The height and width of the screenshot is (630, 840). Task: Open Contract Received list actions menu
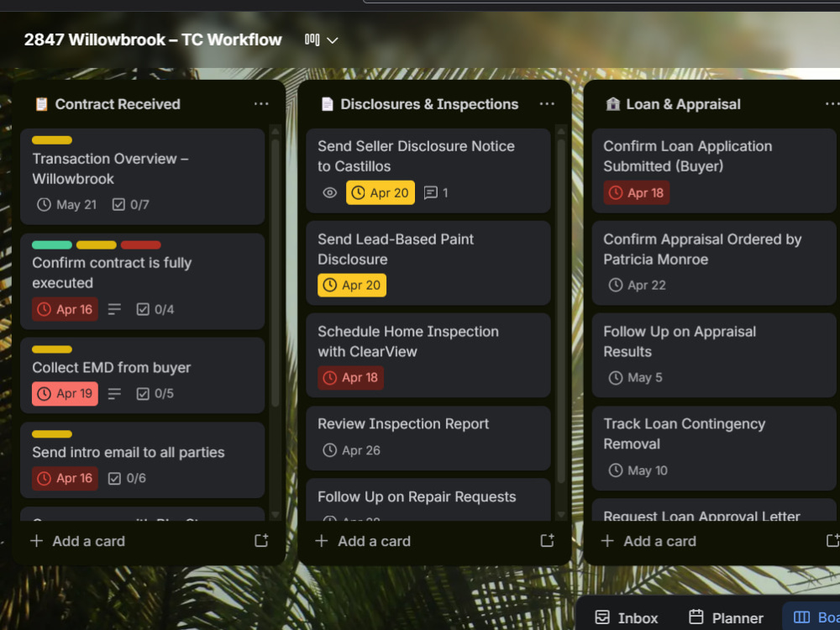point(261,104)
